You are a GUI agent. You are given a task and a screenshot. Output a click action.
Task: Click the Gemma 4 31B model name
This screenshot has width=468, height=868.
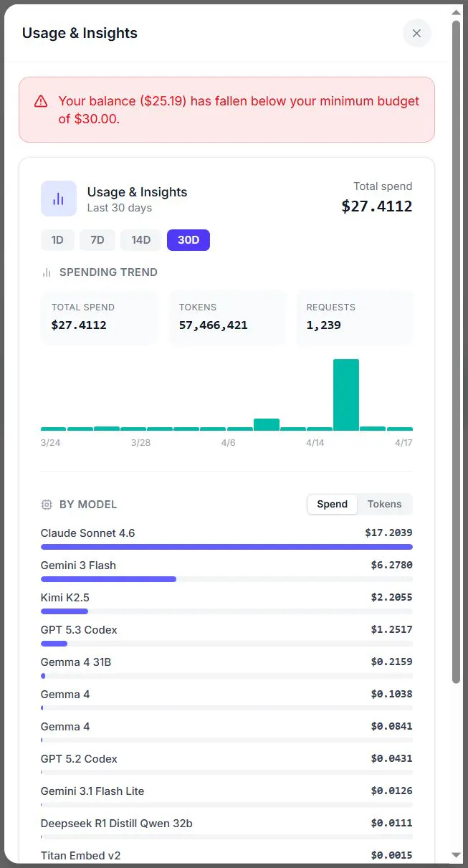click(76, 662)
